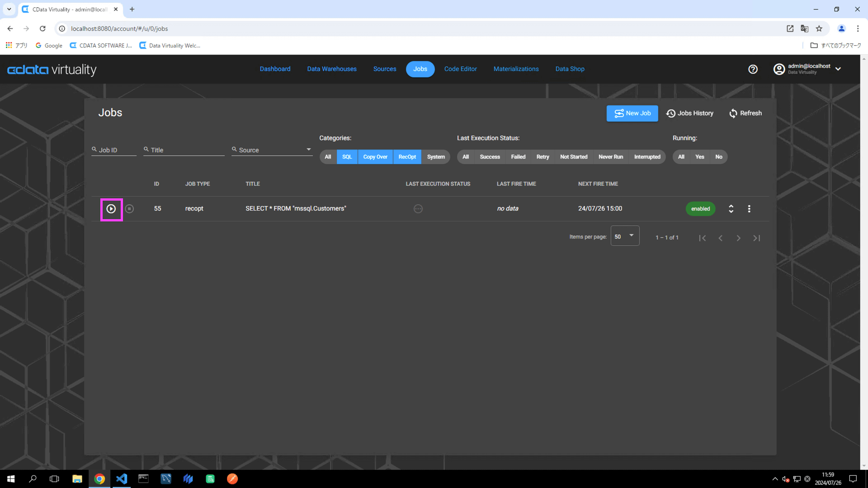The width and height of the screenshot is (868, 488).
Task: Open the three-dot menu for job 55
Action: coord(749,209)
